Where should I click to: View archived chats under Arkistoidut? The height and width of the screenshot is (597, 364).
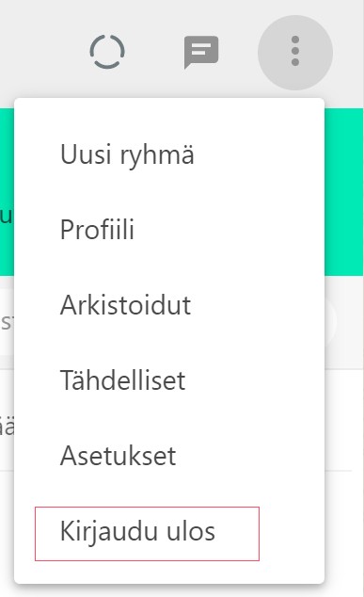point(125,305)
